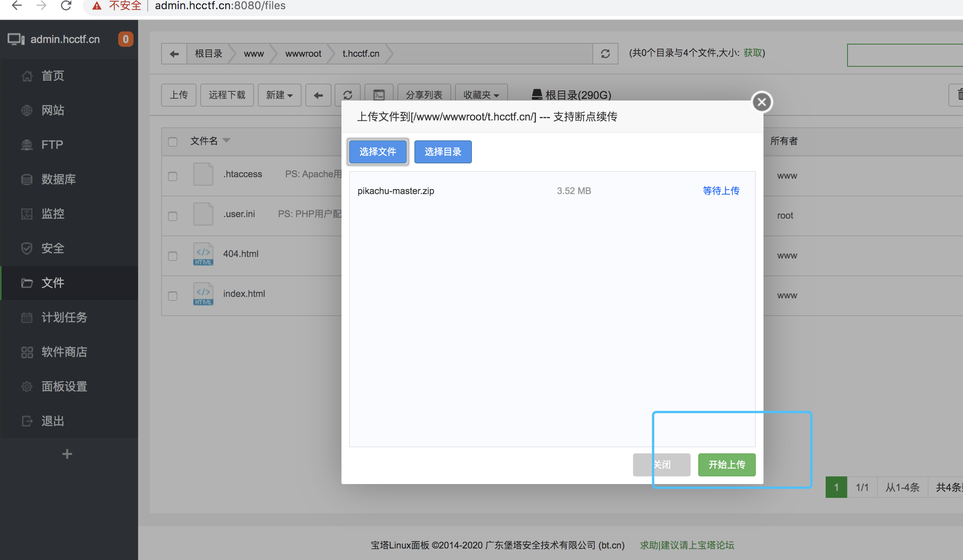Navigate to www breadcrumb

click(x=254, y=54)
